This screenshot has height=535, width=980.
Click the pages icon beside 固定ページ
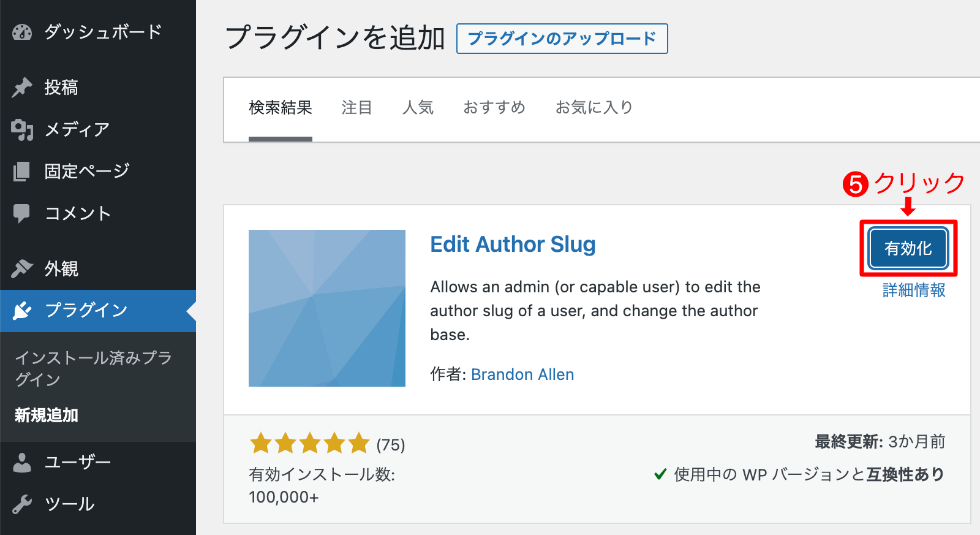22,171
